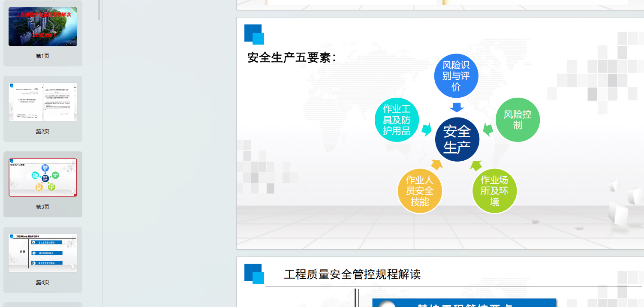Image resolution: width=644 pixels, height=307 pixels.
Task: Click the lime arrow above 作业场所及环境
Action: click(476, 165)
